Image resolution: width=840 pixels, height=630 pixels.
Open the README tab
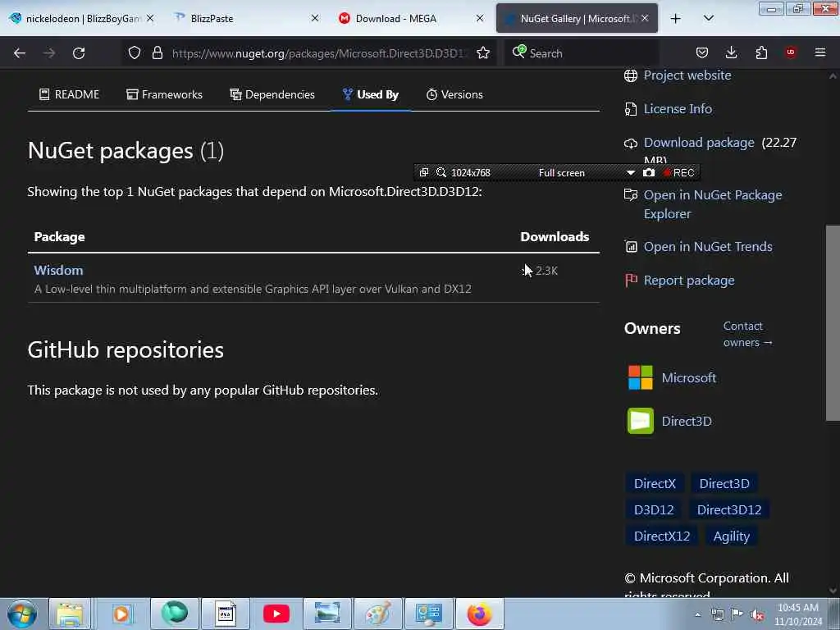[69, 95]
